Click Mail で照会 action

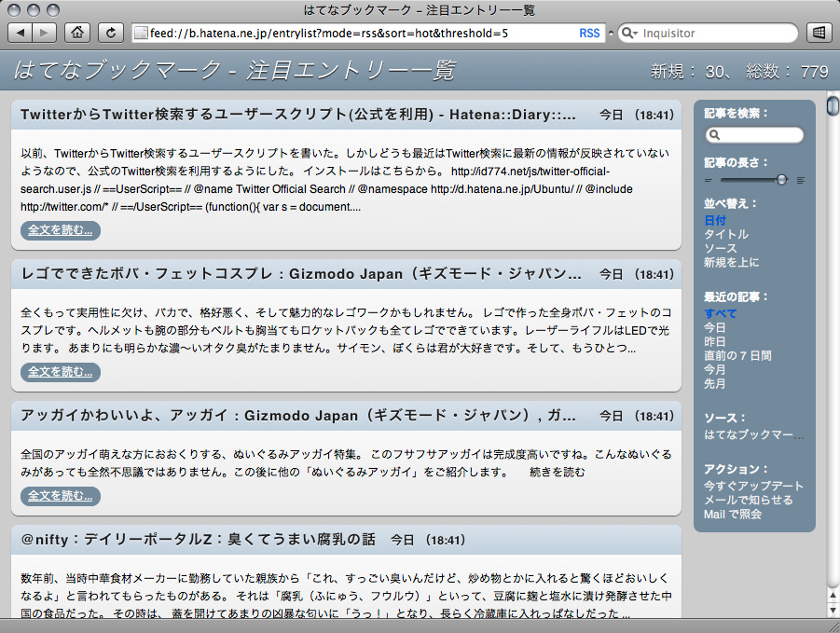coord(733,514)
